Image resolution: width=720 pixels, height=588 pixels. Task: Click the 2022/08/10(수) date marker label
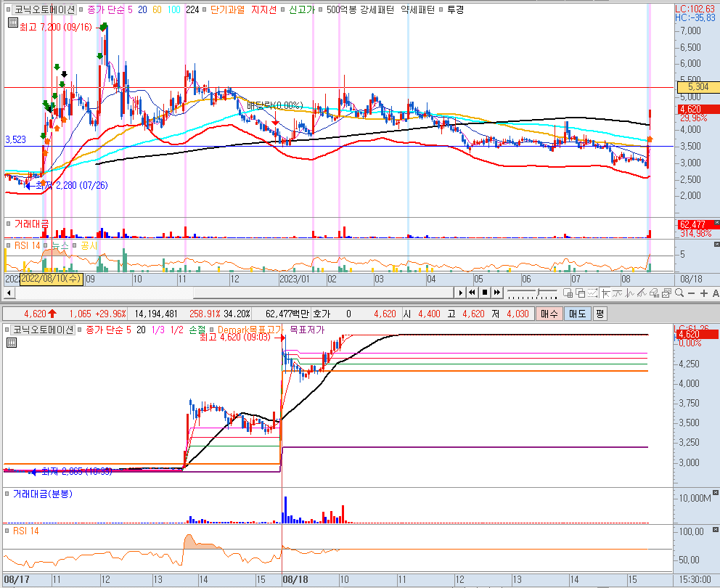pyautogui.click(x=52, y=279)
